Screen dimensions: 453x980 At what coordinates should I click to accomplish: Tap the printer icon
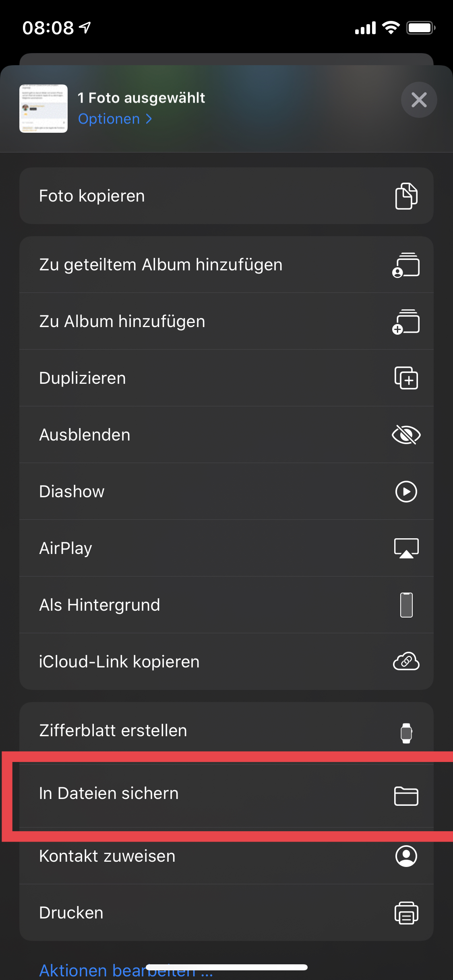tap(406, 913)
